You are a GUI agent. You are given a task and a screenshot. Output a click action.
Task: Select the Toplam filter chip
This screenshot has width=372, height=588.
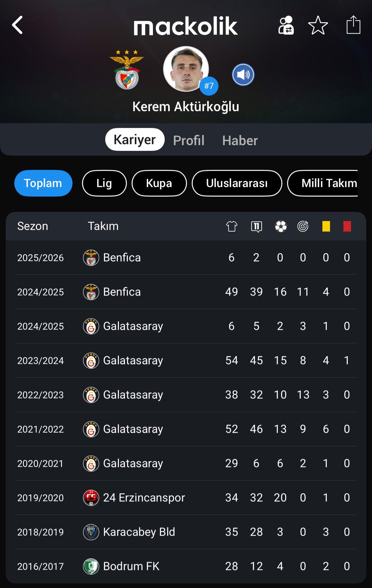(43, 183)
